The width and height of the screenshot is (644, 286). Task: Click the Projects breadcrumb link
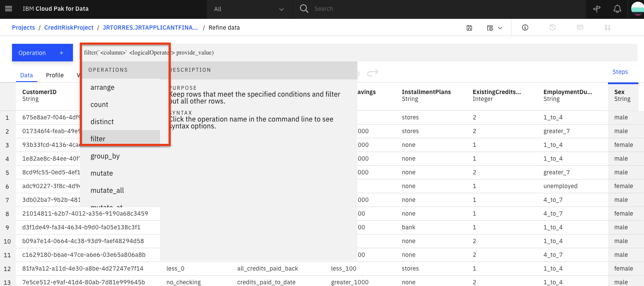[24, 27]
